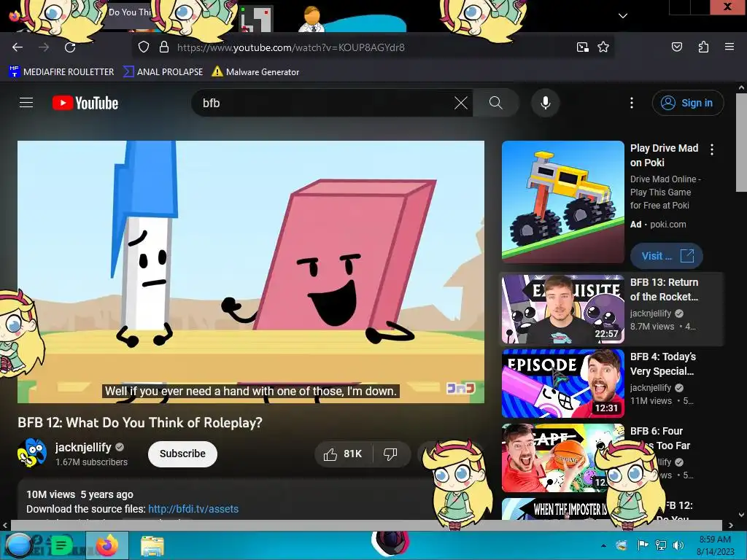Image resolution: width=747 pixels, height=560 pixels.
Task: Play BFB 13 video thumbnail
Action: (562, 309)
